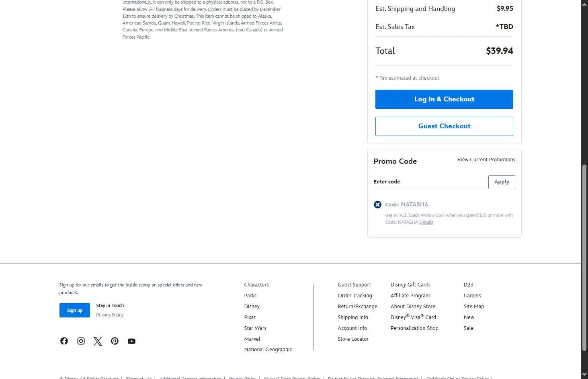This screenshot has height=379, width=588.
Task: Open the Store Locator link
Action: [x=353, y=339]
